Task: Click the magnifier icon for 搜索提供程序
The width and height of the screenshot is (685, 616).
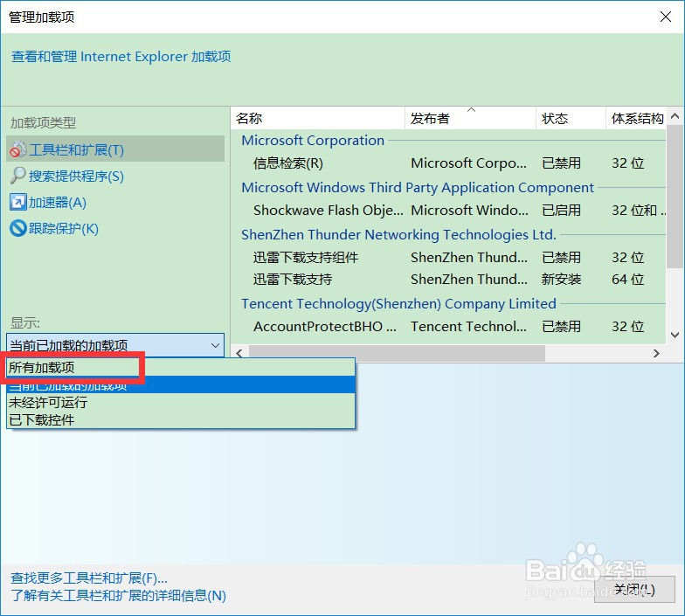Action: 17,176
